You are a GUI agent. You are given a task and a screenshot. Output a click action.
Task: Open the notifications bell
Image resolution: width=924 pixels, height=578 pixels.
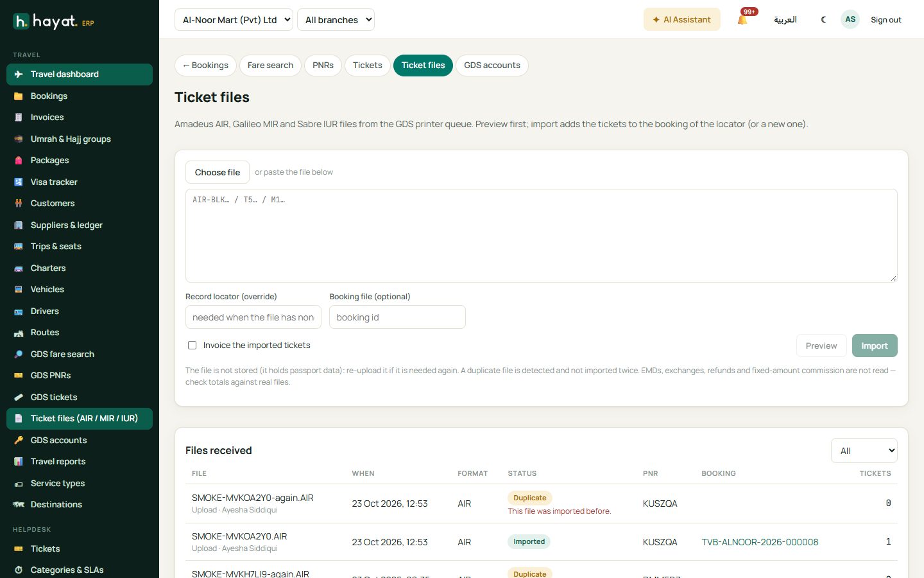742,20
